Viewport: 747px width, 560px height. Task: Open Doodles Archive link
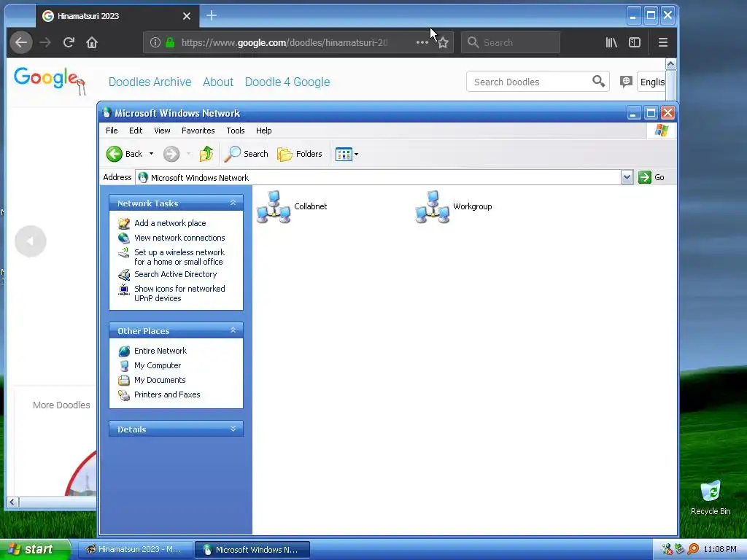[150, 82]
